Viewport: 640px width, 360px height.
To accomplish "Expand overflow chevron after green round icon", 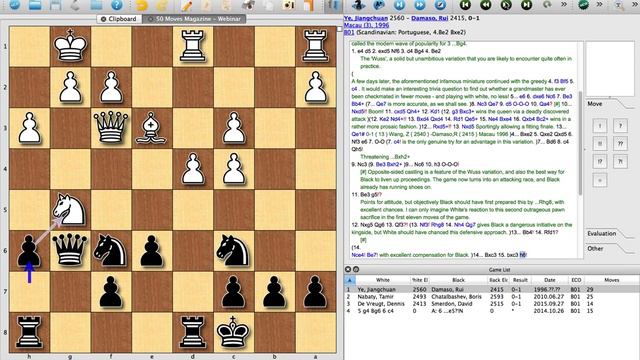I will [x=600, y=4].
